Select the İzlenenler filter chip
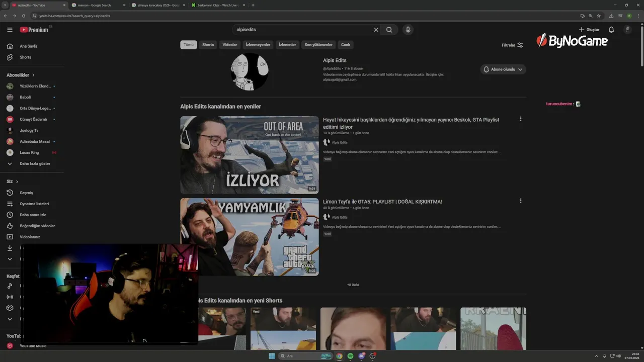Image resolution: width=644 pixels, height=362 pixels. tap(287, 45)
